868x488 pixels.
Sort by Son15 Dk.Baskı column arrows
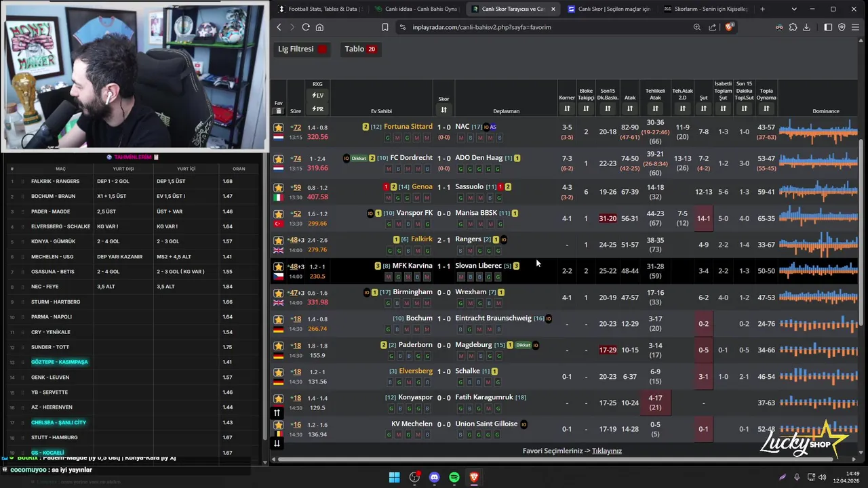point(608,108)
